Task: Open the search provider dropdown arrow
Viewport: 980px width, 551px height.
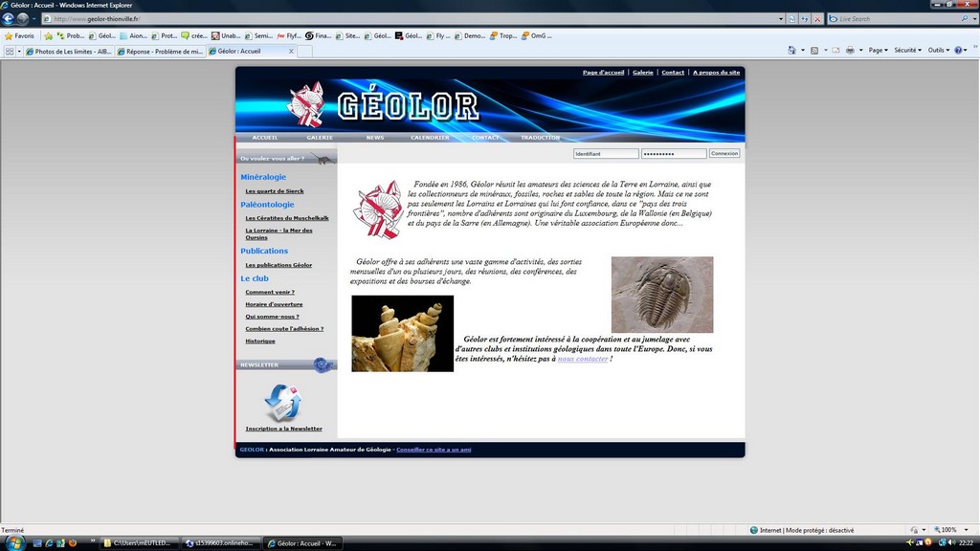Action: pyautogui.click(x=974, y=19)
